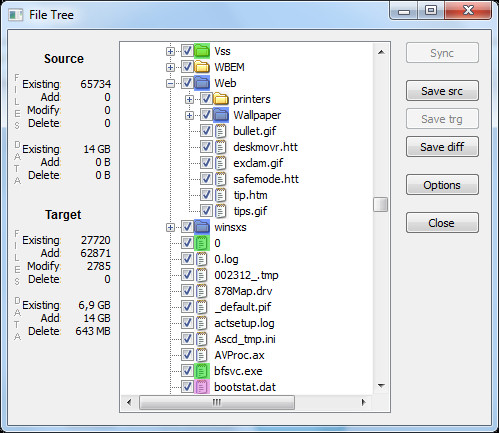
Task: Click the blue Wallpaper folder icon
Action: 221,115
